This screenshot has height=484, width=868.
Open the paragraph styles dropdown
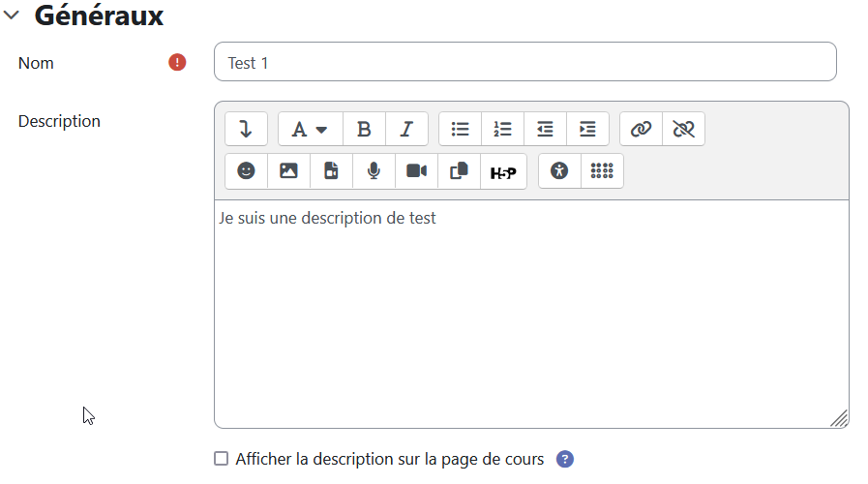coord(311,129)
